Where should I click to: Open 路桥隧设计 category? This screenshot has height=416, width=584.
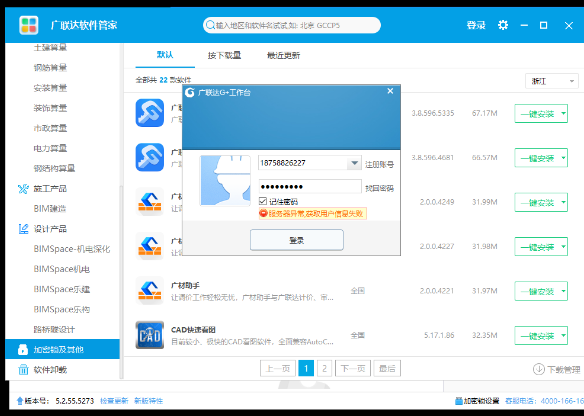54,329
